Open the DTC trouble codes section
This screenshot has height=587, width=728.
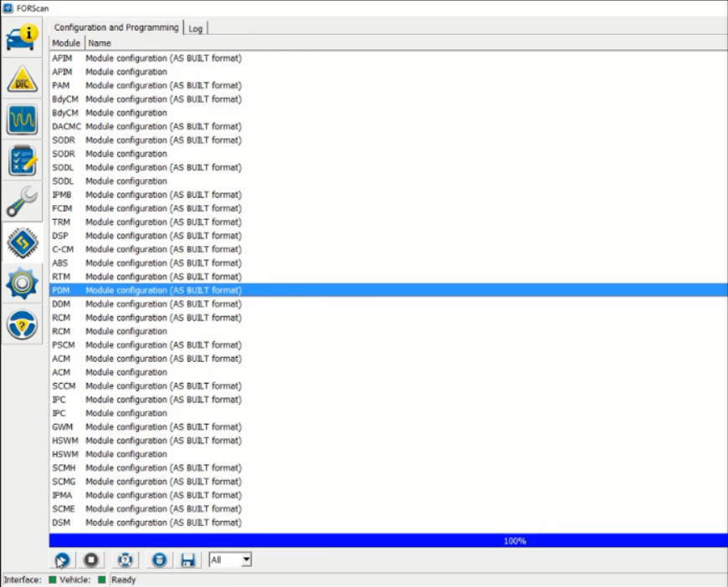[22, 79]
